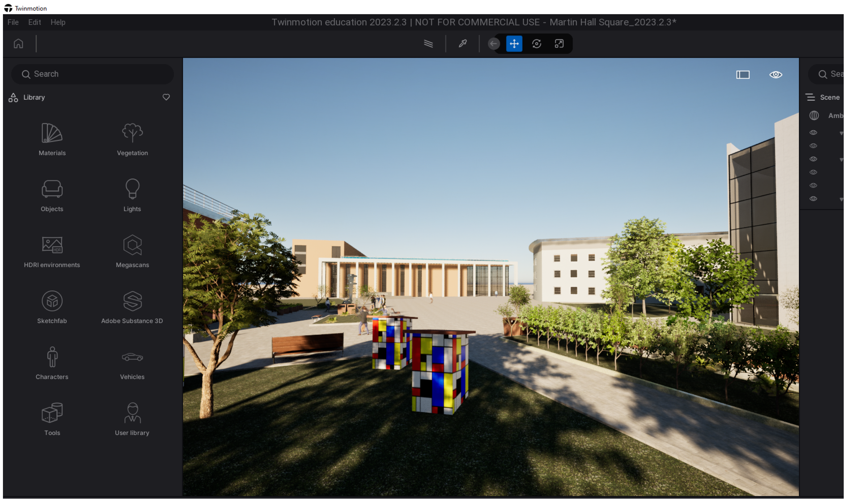Focus the Scene panel search field
848x504 pixels.
click(826, 74)
